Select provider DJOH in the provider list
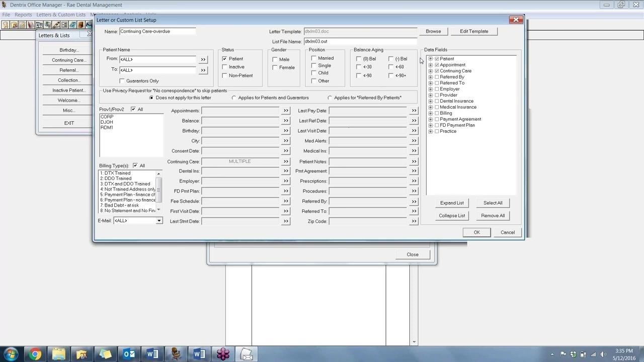Viewport: 644px width, 362px height. (107, 122)
